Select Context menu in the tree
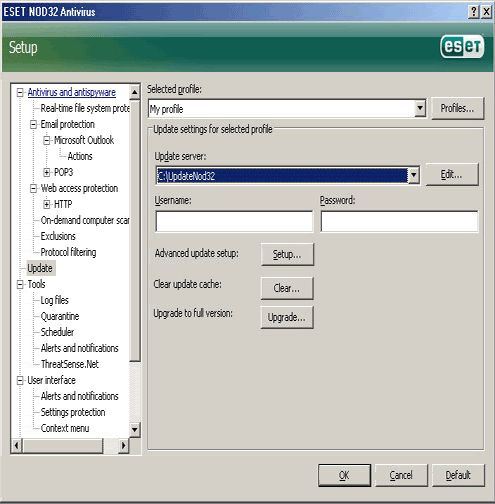Screen dimensions: 495x504 click(65, 428)
